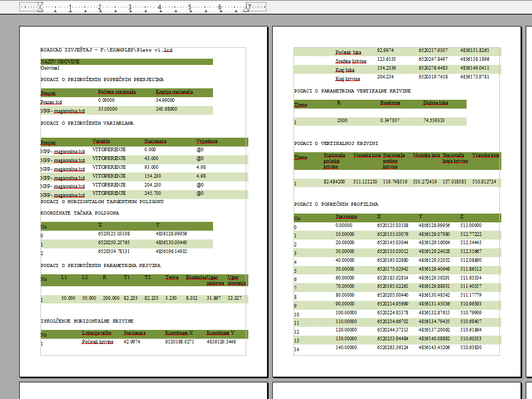
Task: Click the PODACI O POPREČNIM PROFILIMA heading
Action: coord(336,204)
